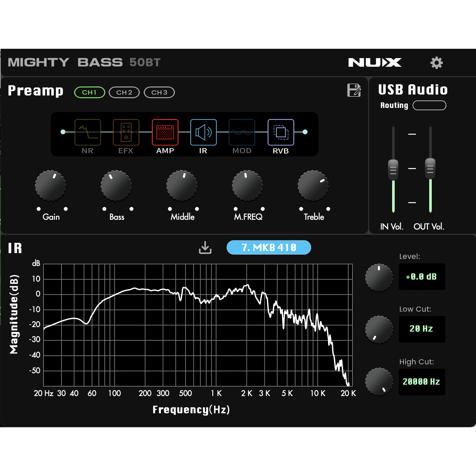Click the 1 K frequency axis tick label
This screenshot has height=476, width=476.
click(216, 393)
